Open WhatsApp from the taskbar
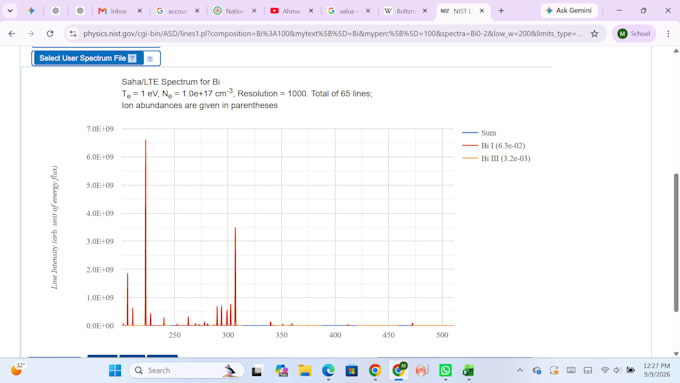The image size is (680, 383). (x=445, y=371)
